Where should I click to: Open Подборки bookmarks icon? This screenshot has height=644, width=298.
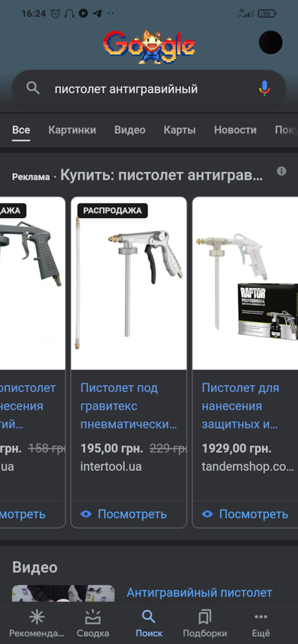[x=205, y=616]
